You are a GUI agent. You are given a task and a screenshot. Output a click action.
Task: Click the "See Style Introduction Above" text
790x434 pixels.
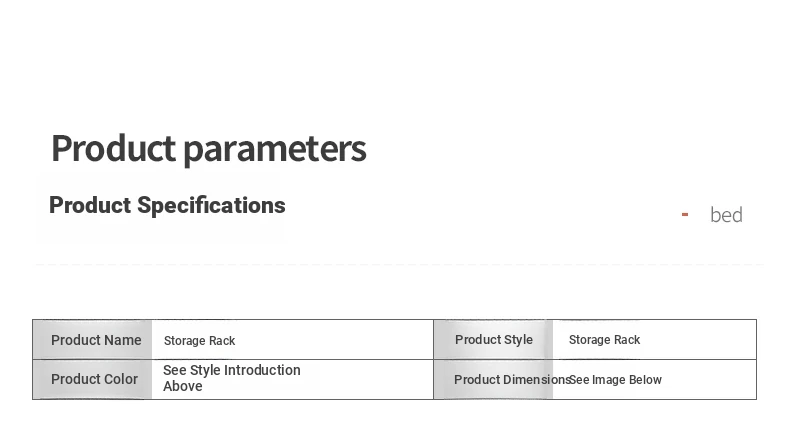point(231,378)
